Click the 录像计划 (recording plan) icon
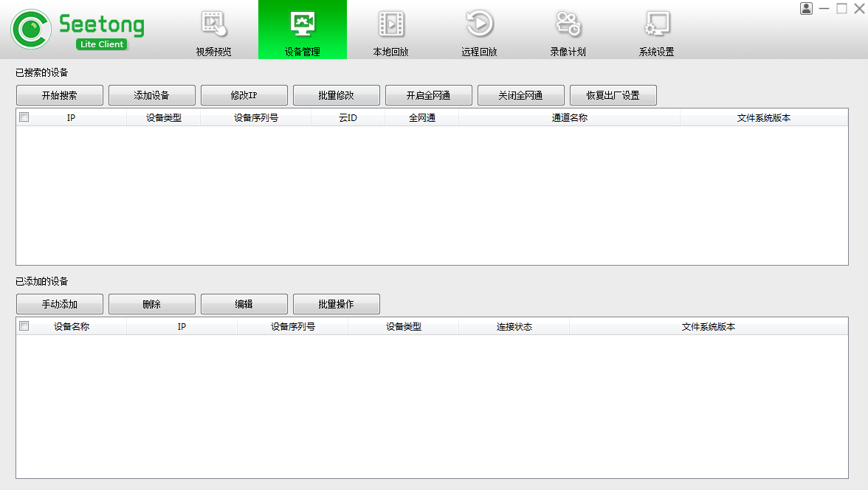Image resolution: width=868 pixels, height=490 pixels. (x=568, y=30)
